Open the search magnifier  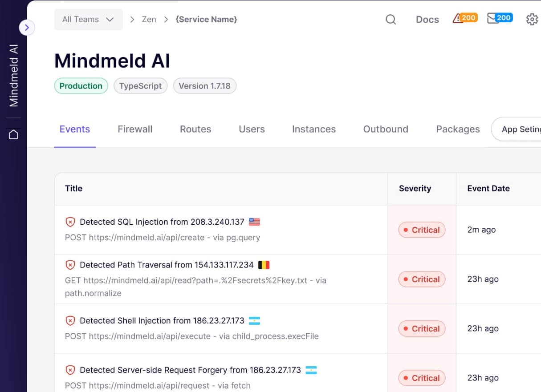tap(390, 19)
